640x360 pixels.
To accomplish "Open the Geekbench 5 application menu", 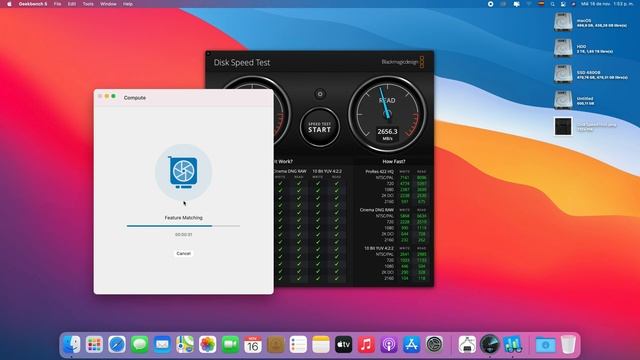I will pos(33,4).
